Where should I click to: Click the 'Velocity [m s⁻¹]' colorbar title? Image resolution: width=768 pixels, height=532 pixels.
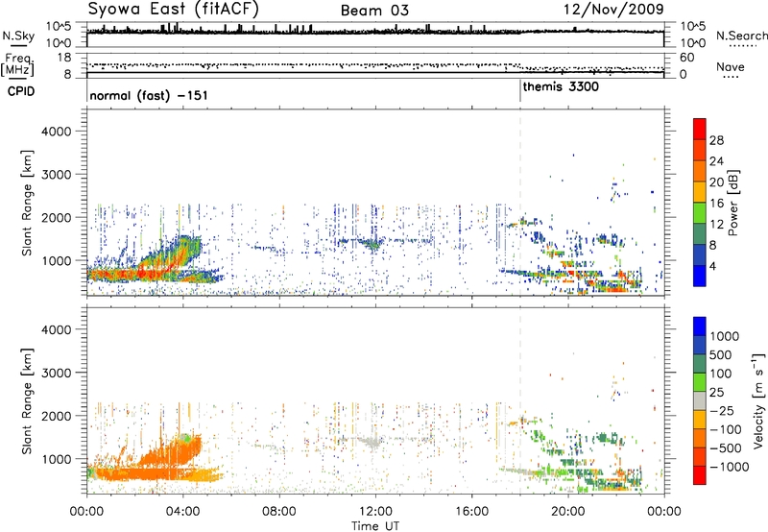[x=758, y=400]
